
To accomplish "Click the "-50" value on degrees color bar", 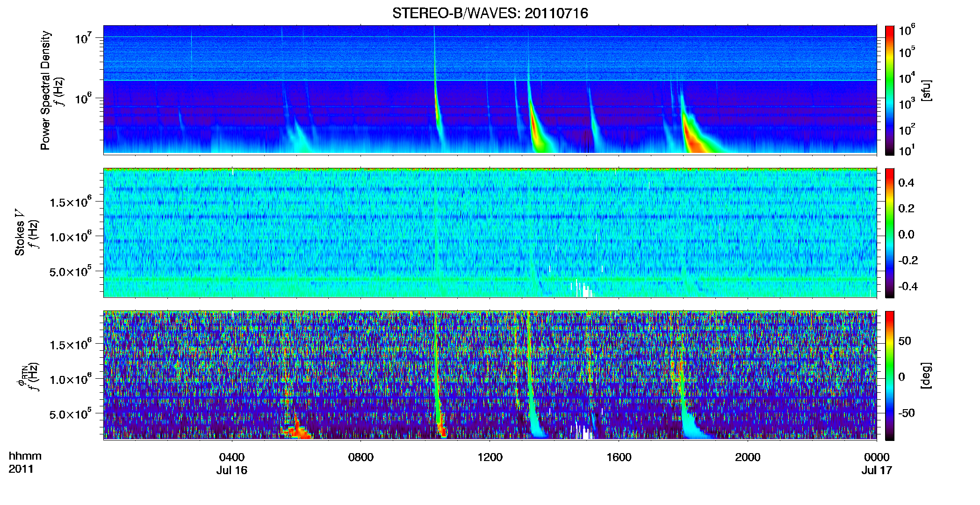I will pos(907,413).
